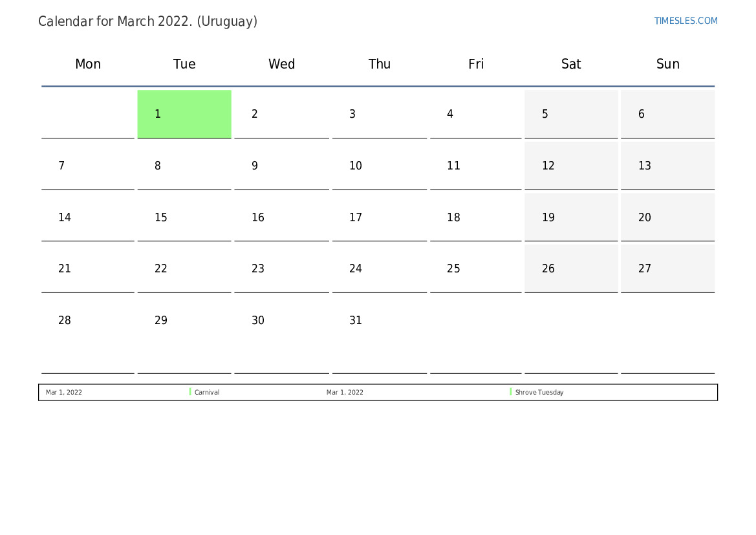
Task: Select day 10 in the calendar
Action: (380, 166)
